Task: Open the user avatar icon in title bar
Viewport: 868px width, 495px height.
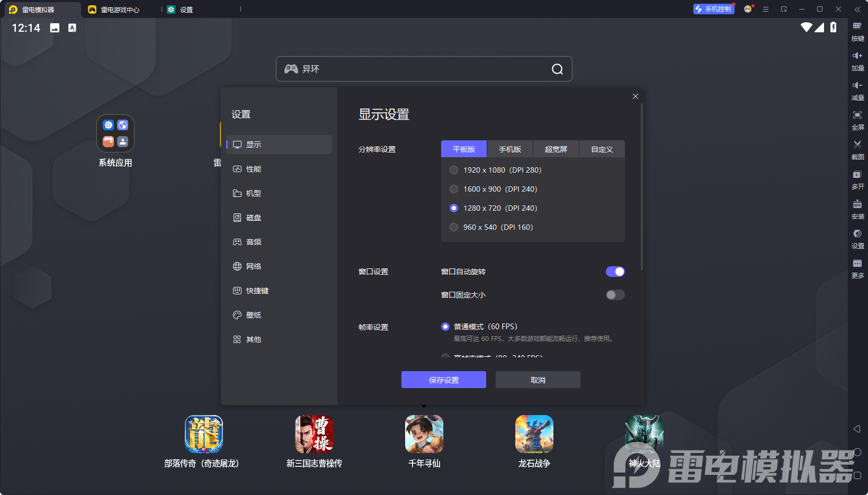Action: coord(748,9)
